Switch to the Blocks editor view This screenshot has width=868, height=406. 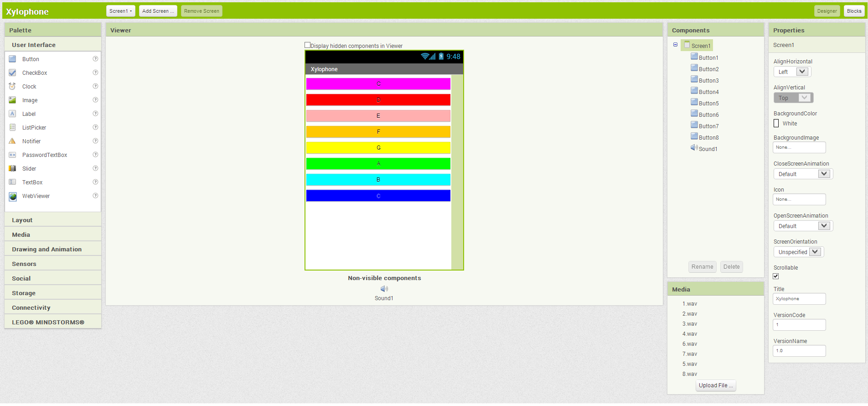click(x=854, y=11)
